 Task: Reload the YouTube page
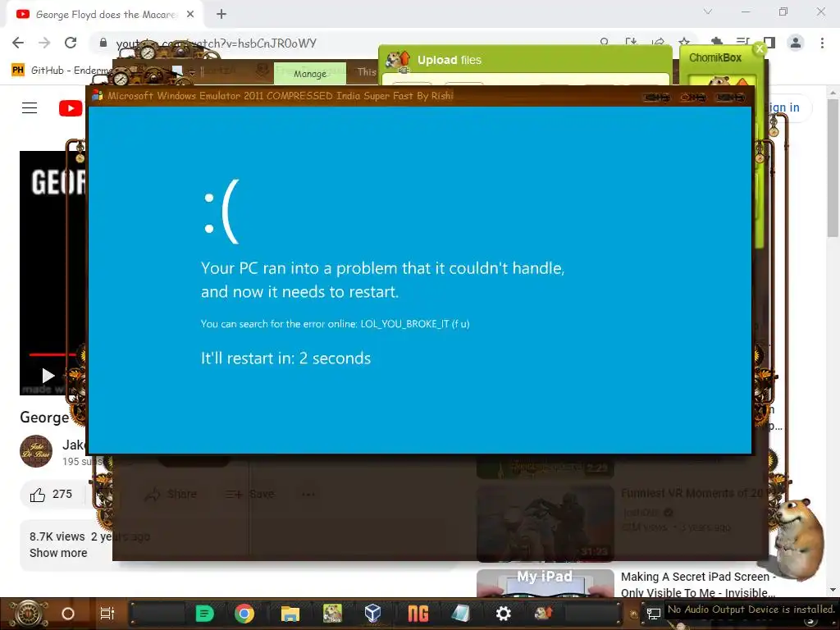coord(71,43)
